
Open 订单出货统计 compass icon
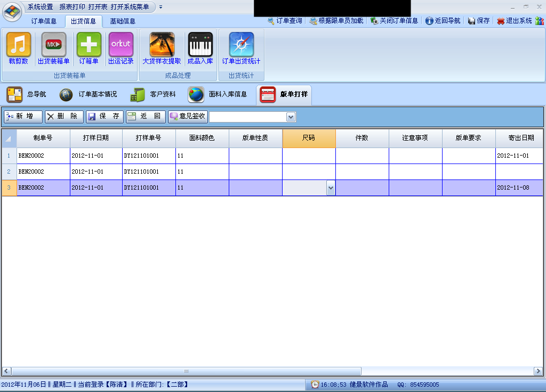coord(241,45)
